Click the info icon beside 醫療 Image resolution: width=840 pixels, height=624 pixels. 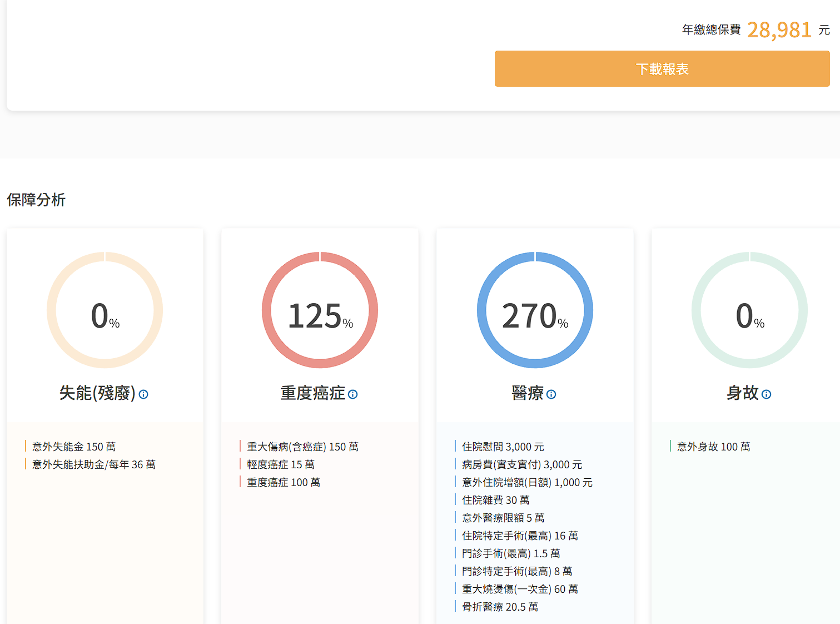point(551,394)
